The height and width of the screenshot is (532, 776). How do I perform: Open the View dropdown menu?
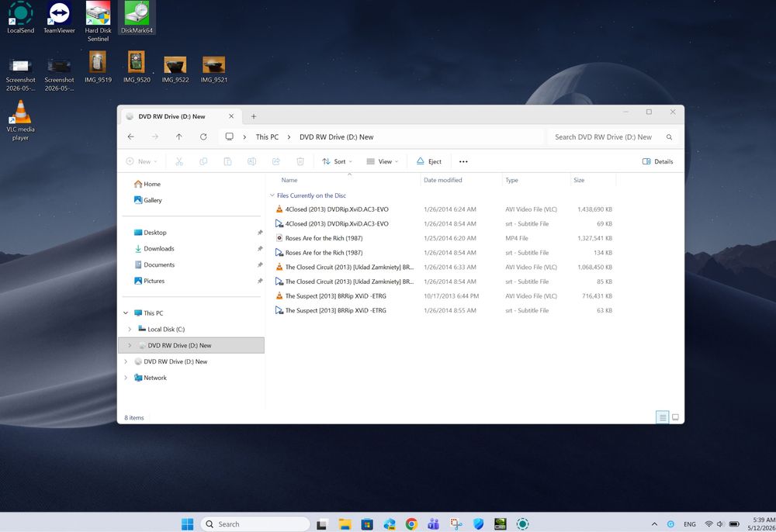(382, 161)
